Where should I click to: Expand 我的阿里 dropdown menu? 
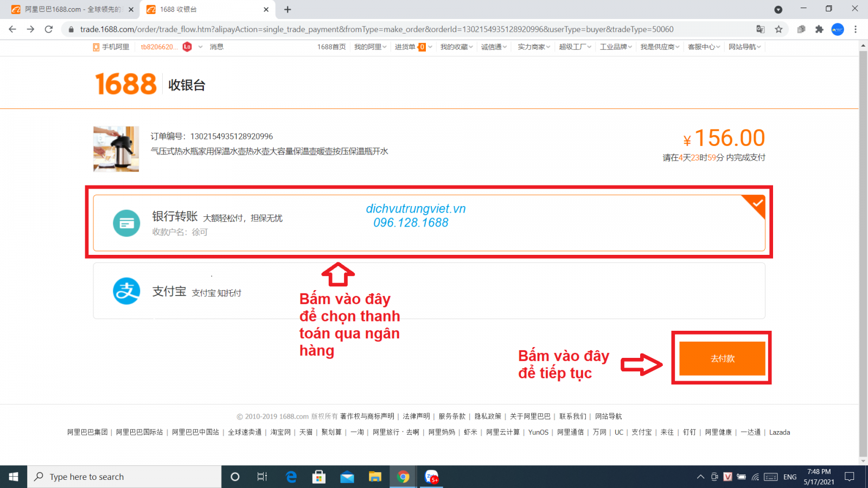click(370, 47)
